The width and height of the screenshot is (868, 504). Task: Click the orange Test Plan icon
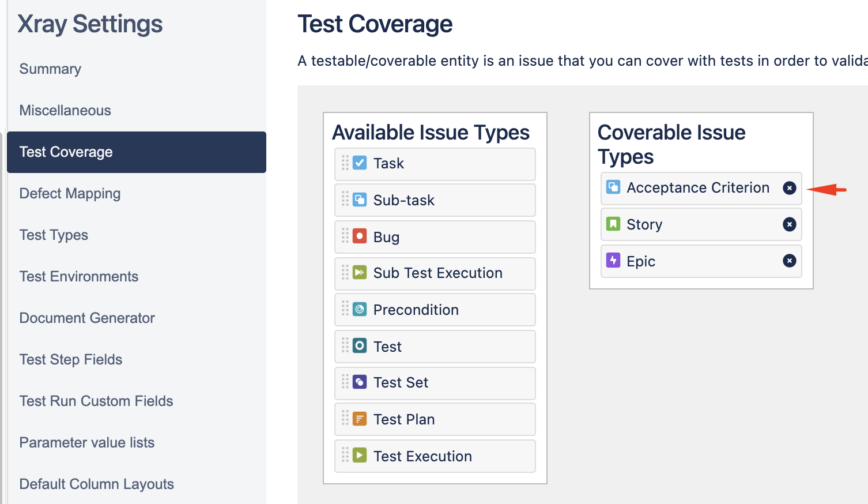360,419
